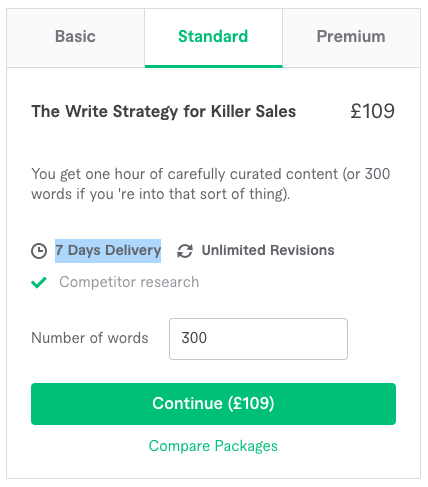Click the highlighted 7 Days Delivery text
The image size is (428, 487).
pyautogui.click(x=108, y=251)
